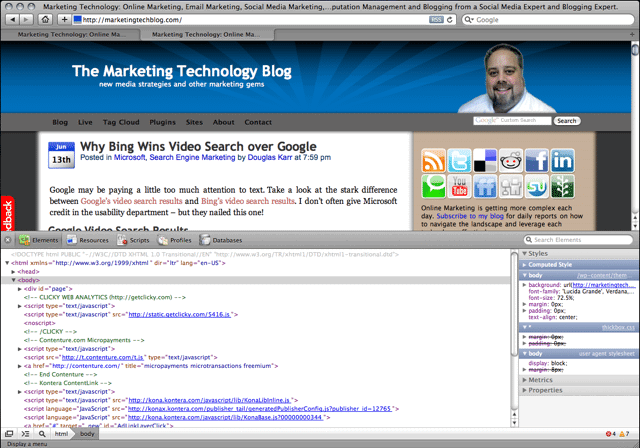Screen dimensions: 640x448
Task: Click the browser Back arrow button
Action: tap(12, 20)
